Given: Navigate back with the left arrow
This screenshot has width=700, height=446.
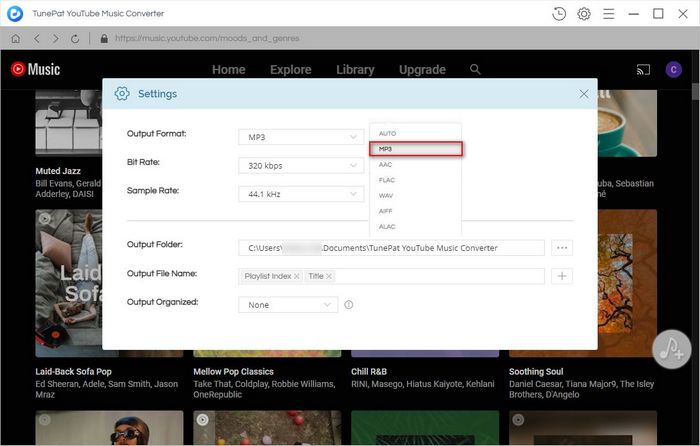Looking at the screenshot, I should (x=37, y=39).
